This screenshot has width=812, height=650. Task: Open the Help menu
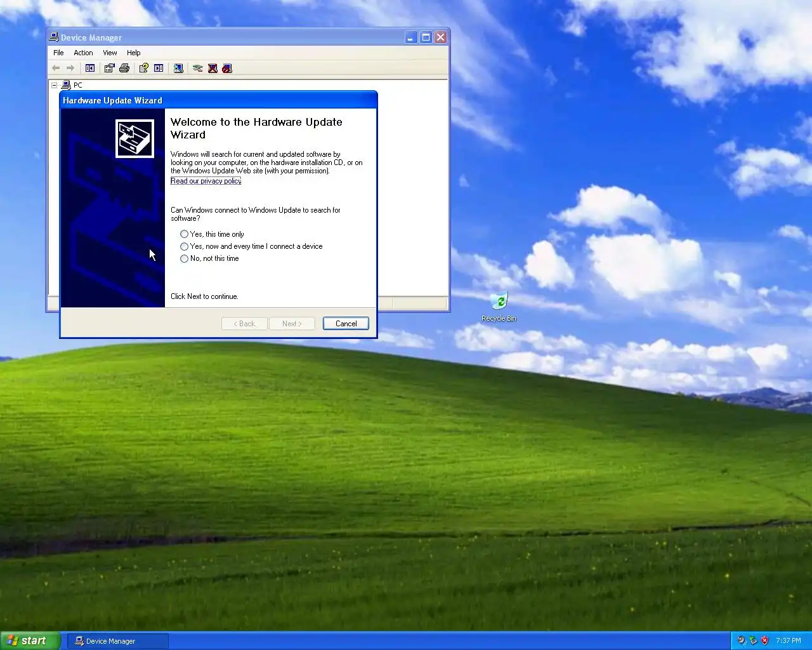(x=133, y=53)
